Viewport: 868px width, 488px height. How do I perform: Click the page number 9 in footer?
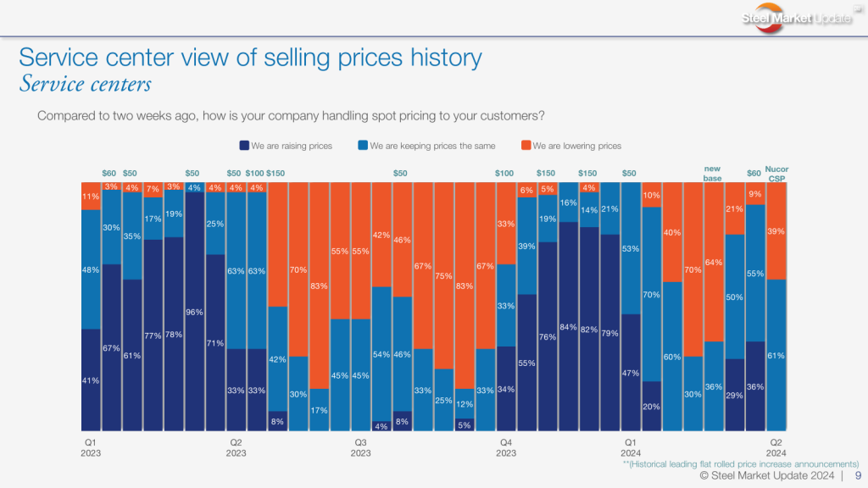[x=858, y=477]
